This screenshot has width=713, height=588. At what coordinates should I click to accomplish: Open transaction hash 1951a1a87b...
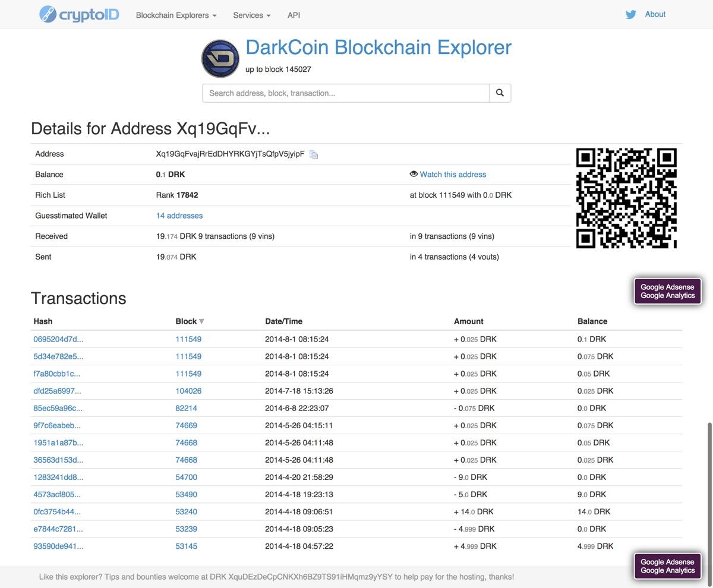[x=58, y=442]
